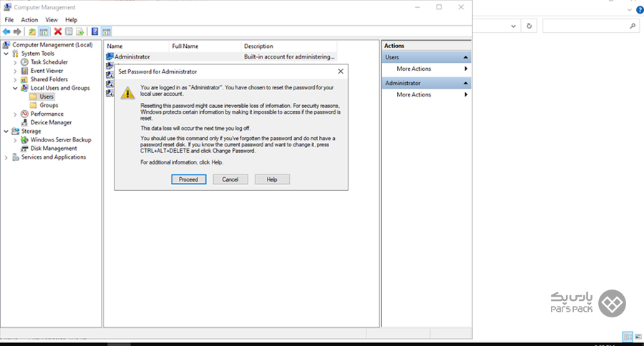Expand the Windows Server Backup node
Viewport: 644px width, 346px height.
[x=15, y=139]
